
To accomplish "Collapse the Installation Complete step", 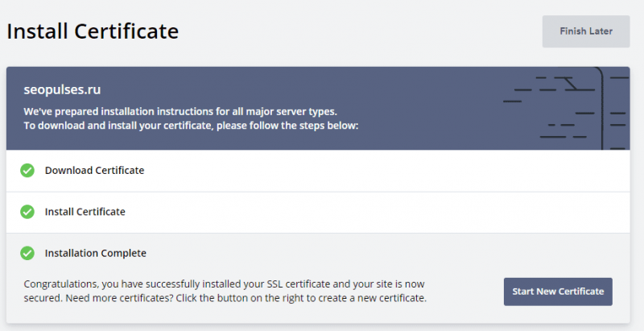I will 318,253.
